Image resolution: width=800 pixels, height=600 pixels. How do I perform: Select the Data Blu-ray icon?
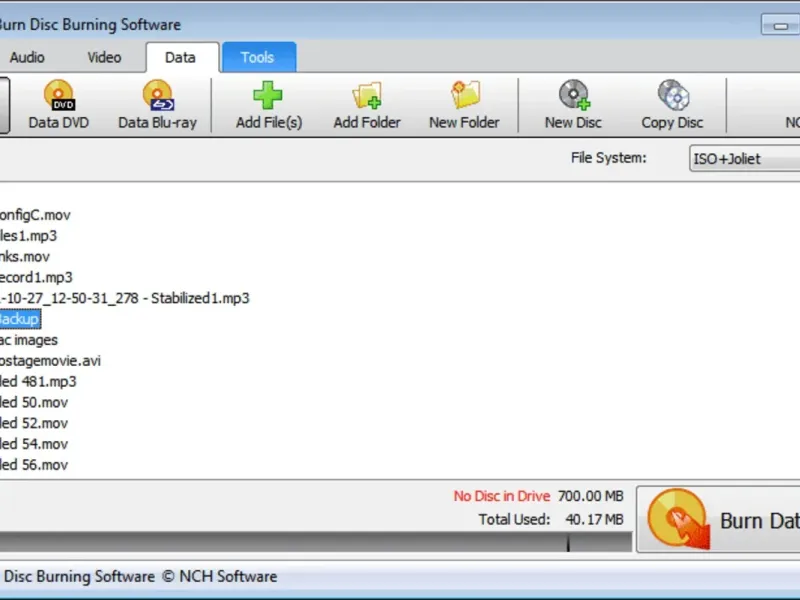tap(158, 95)
